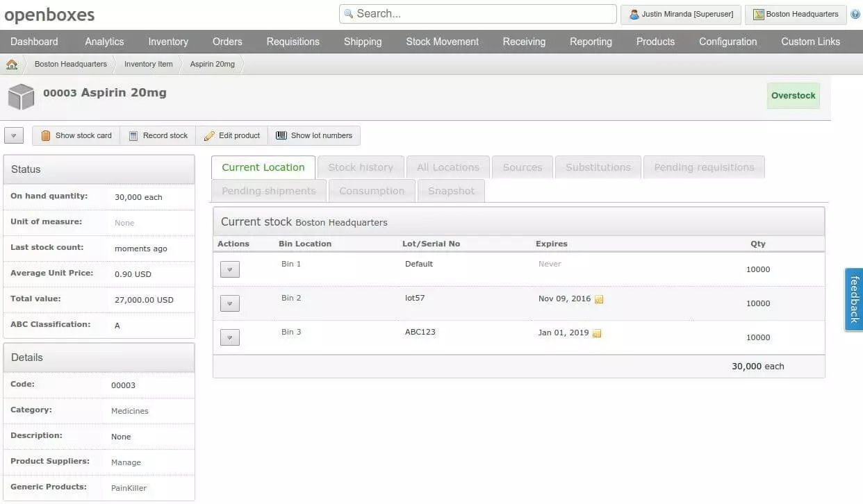
Task: Click the Bin 2 location cell
Action: (291, 298)
